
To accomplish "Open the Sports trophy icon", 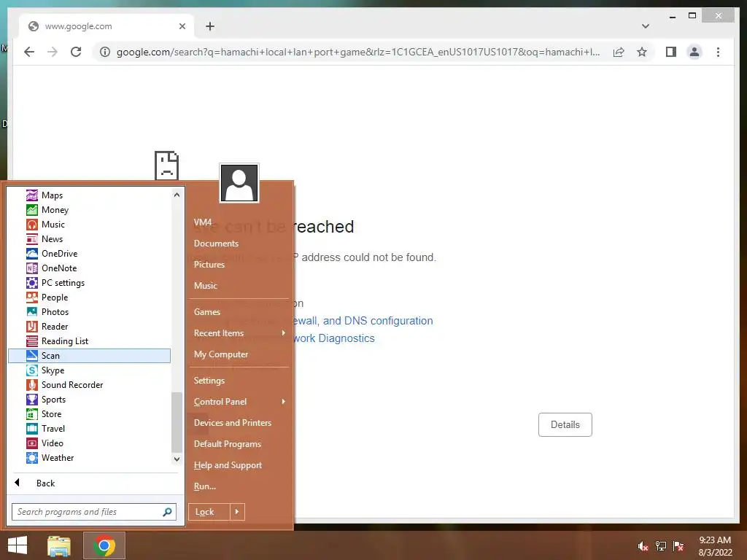I will tap(32, 400).
